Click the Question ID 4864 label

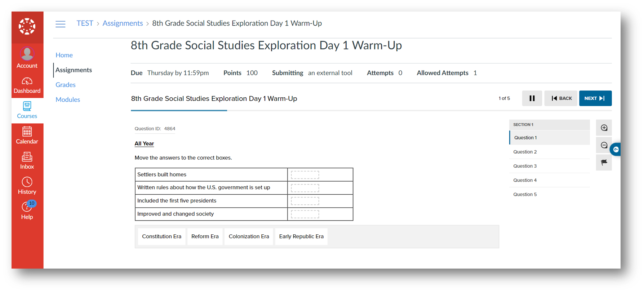[x=155, y=129]
